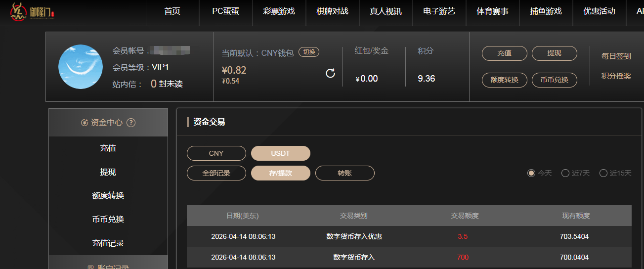This screenshot has height=269, width=644.
Task: Select the 近15天 radio option
Action: pyautogui.click(x=603, y=173)
